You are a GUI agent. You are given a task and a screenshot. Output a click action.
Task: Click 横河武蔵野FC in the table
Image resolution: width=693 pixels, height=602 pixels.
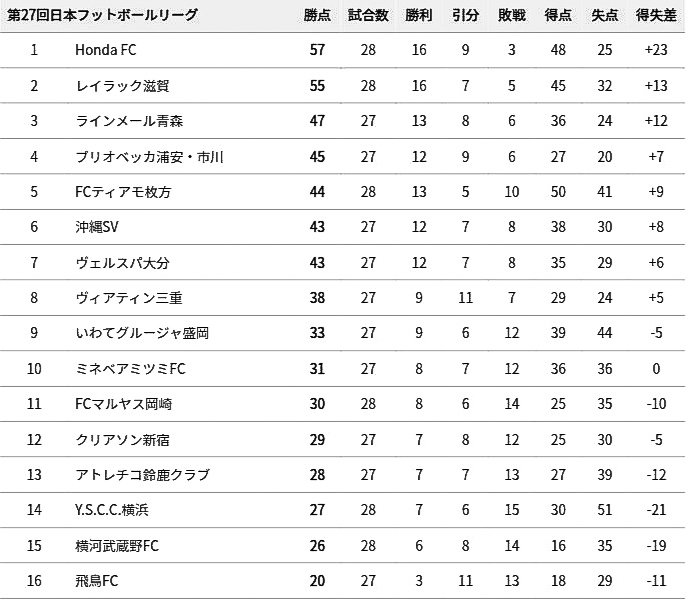[x=117, y=546]
